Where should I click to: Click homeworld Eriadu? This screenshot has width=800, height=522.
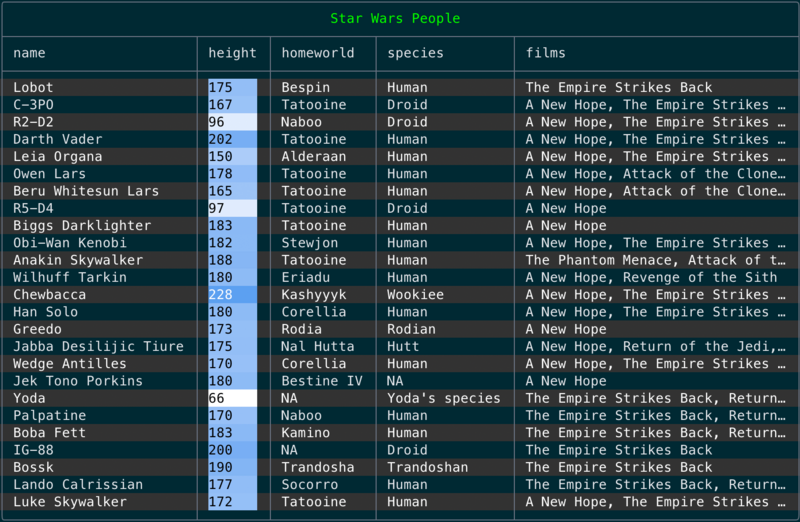click(306, 278)
